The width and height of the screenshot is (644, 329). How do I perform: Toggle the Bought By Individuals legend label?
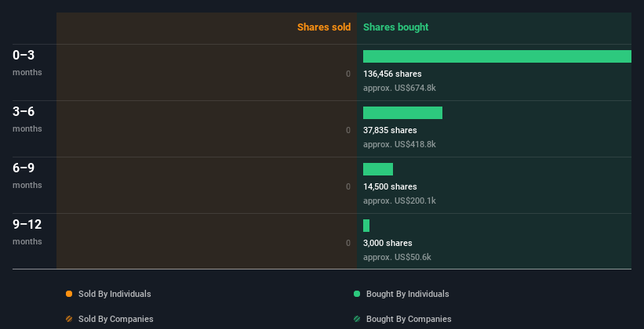pyautogui.click(x=407, y=294)
